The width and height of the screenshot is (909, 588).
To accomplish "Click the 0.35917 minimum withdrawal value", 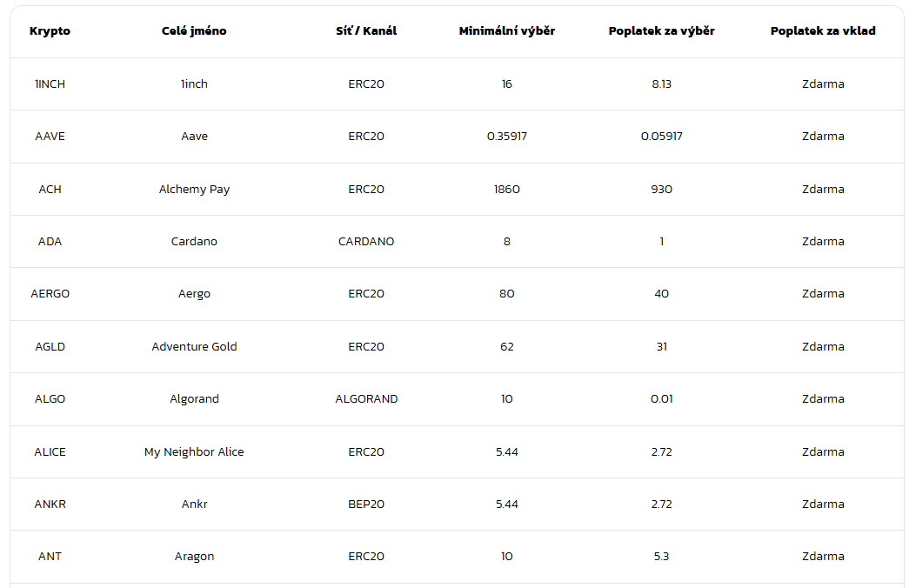I will pyautogui.click(x=506, y=137).
